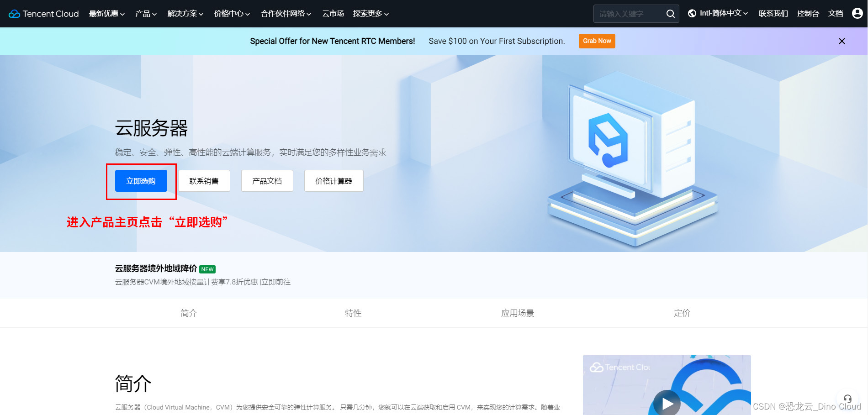Open the 产品文档 button
This screenshot has width=868, height=415.
[x=267, y=181]
